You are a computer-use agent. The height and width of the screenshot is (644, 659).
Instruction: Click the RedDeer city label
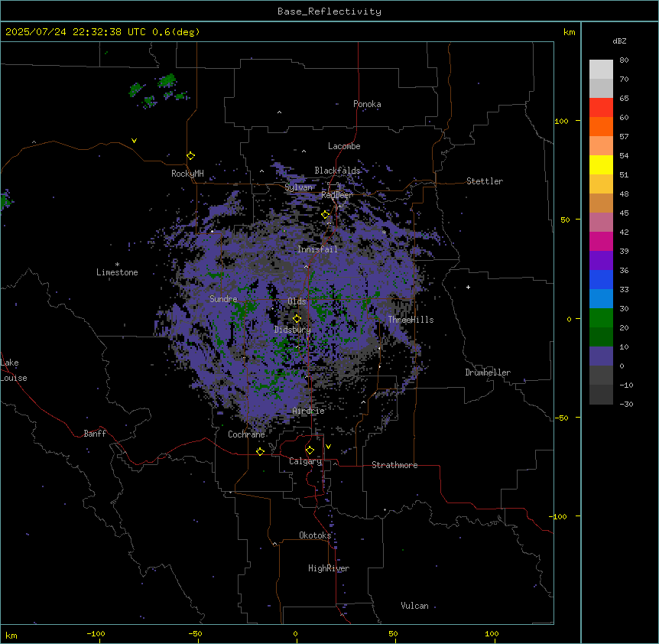336,195
